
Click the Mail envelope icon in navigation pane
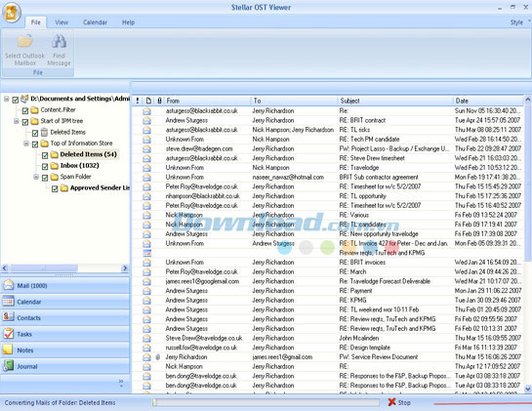(x=8, y=285)
